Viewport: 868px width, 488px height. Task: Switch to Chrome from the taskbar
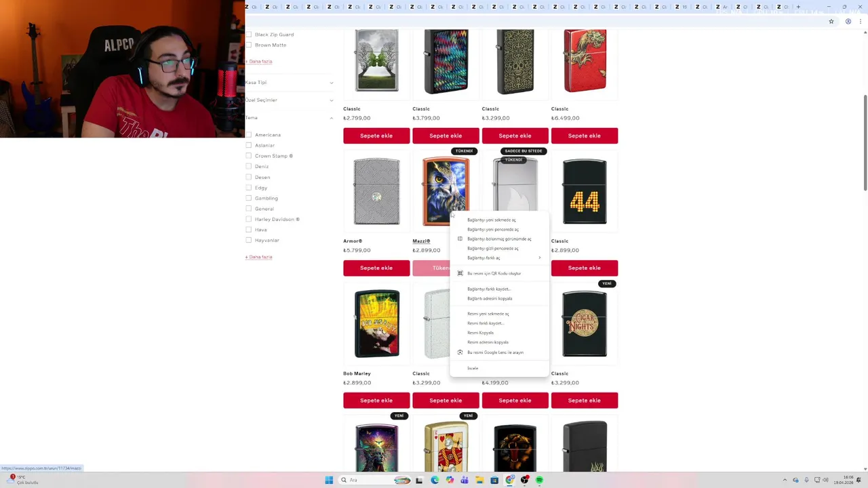pyautogui.click(x=509, y=480)
